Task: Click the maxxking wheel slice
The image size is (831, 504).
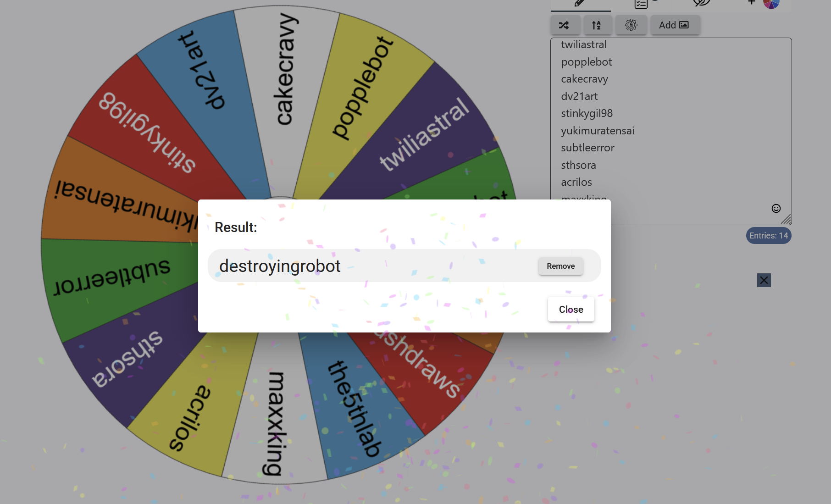Action: pyautogui.click(x=275, y=422)
